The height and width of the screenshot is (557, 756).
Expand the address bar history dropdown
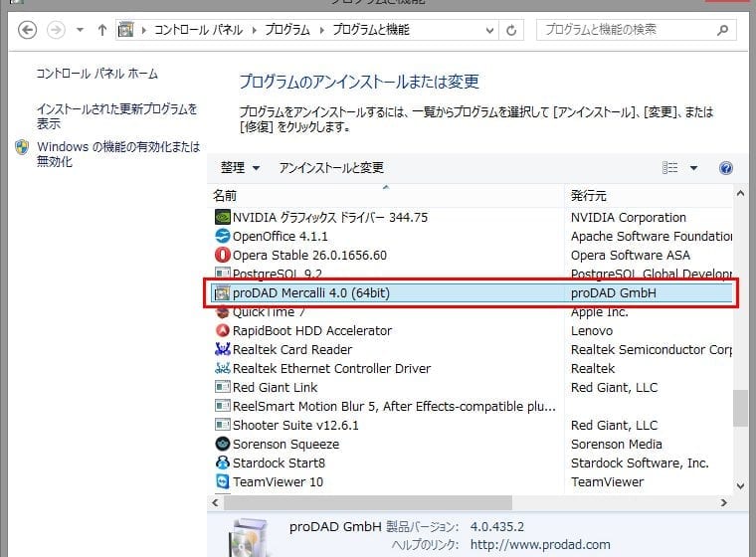point(489,31)
